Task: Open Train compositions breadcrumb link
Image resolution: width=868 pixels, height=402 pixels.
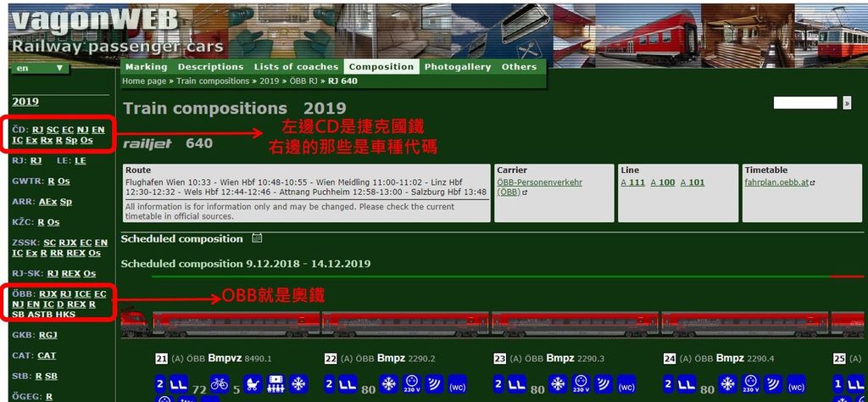Action: 213,81
